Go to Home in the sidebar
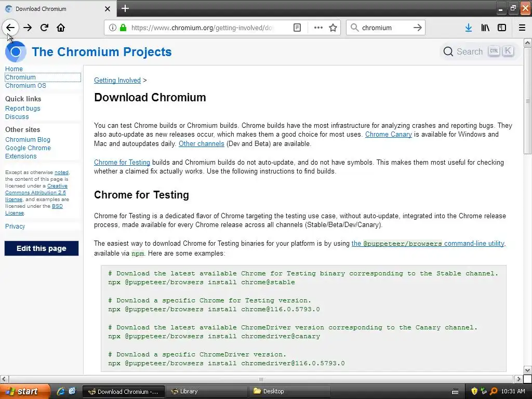The height and width of the screenshot is (399, 532). point(14,69)
